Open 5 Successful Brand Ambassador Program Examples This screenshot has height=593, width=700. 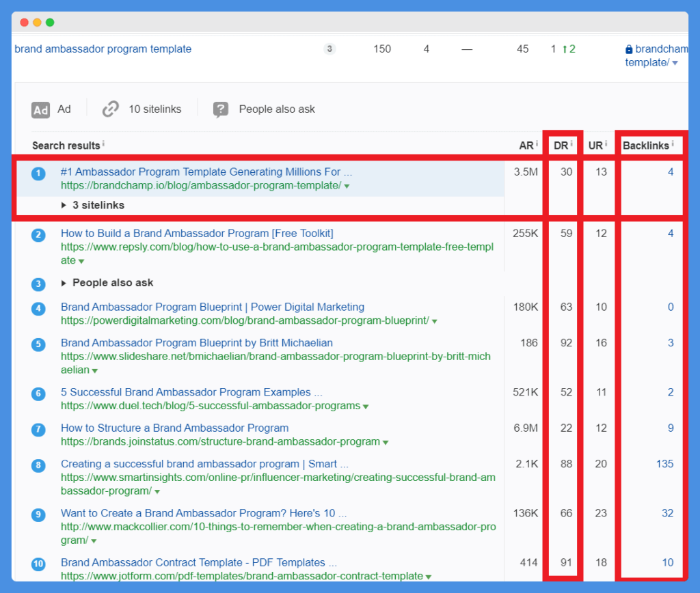tap(191, 392)
